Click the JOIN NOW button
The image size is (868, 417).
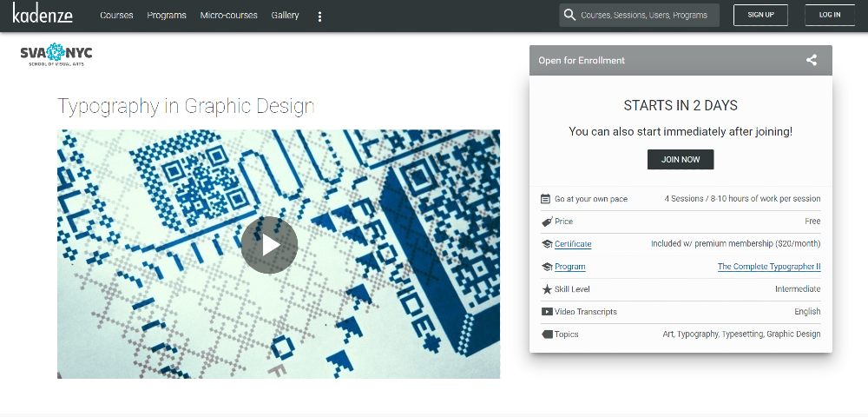pos(681,160)
